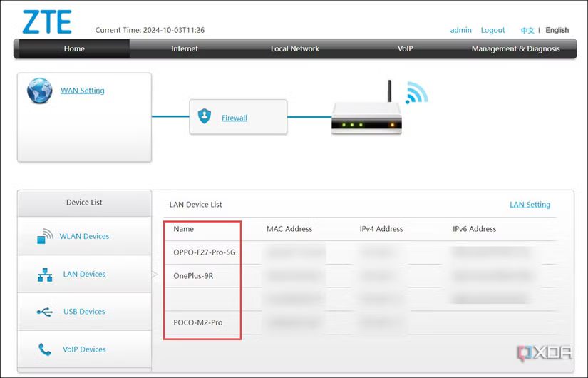
Task: Click the ZTE logo
Action: [x=47, y=22]
